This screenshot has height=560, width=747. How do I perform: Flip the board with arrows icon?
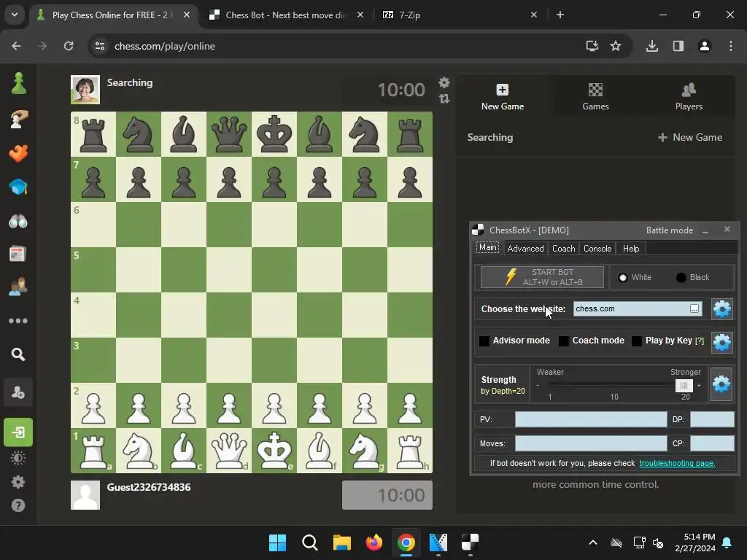[444, 98]
